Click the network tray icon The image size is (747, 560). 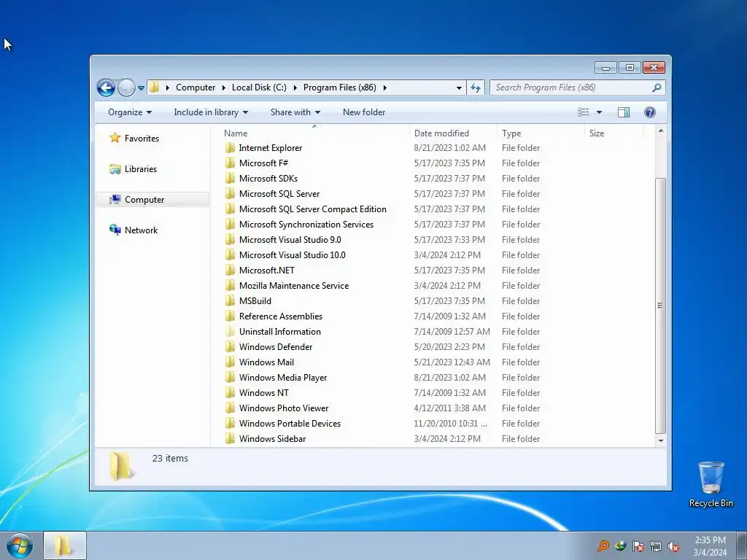point(656,546)
